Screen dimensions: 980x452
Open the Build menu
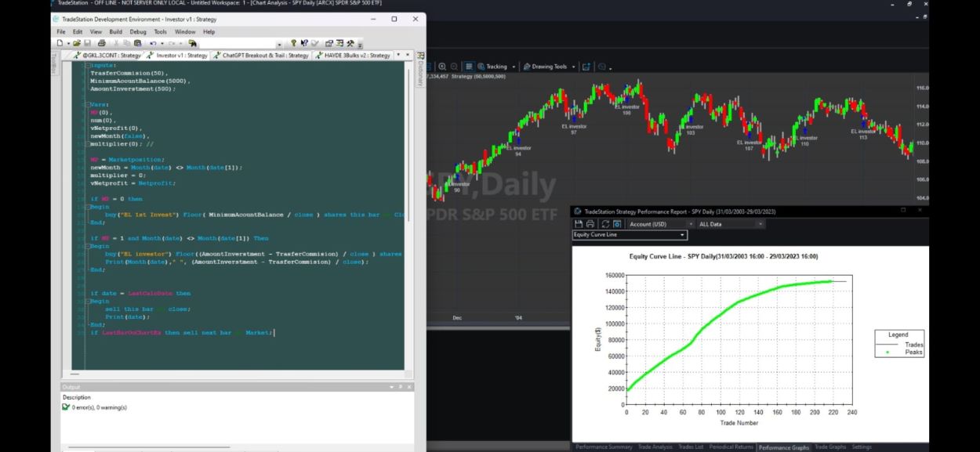coord(115,31)
